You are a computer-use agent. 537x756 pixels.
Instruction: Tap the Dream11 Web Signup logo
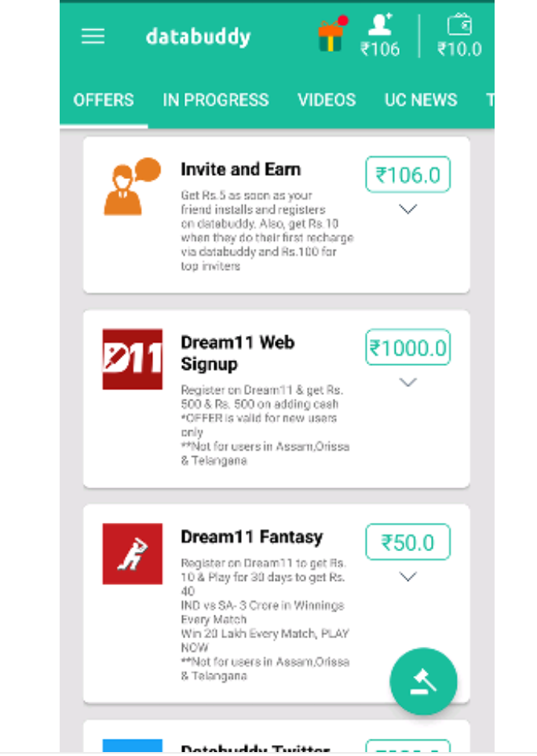(132, 359)
